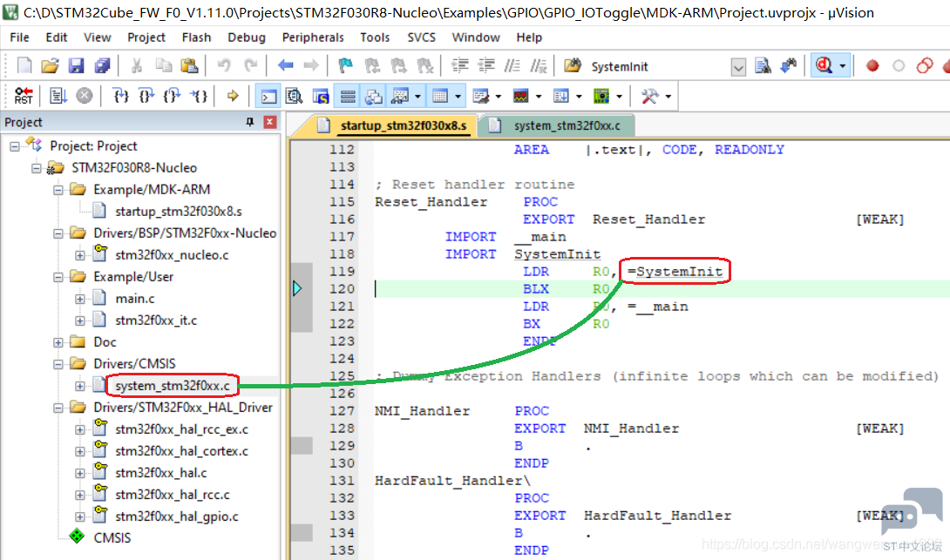Toggle the Command Window icon
Image resolution: width=950 pixels, height=560 pixels.
coord(268,96)
